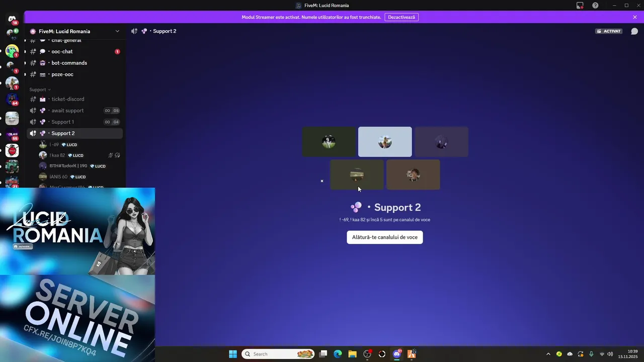Click the green avatar server icon
Image resolution: width=644 pixels, height=362 pixels.
point(12,51)
